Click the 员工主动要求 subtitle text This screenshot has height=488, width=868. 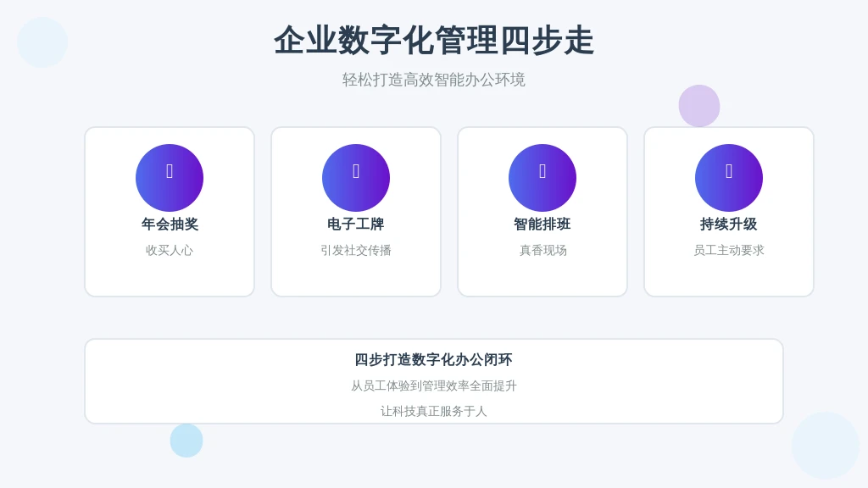(729, 250)
